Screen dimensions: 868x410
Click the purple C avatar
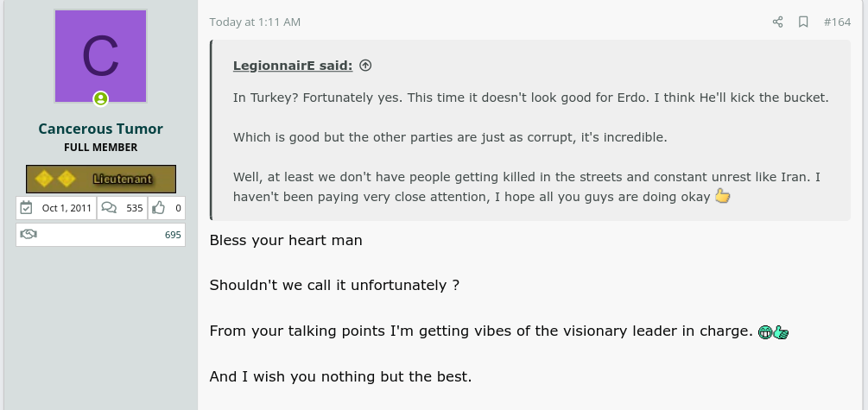pos(101,56)
